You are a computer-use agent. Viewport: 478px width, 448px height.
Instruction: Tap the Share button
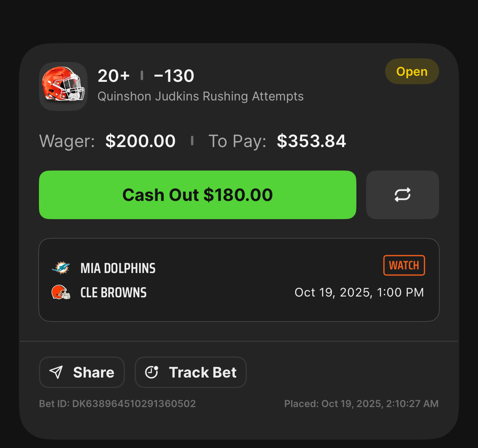(82, 372)
